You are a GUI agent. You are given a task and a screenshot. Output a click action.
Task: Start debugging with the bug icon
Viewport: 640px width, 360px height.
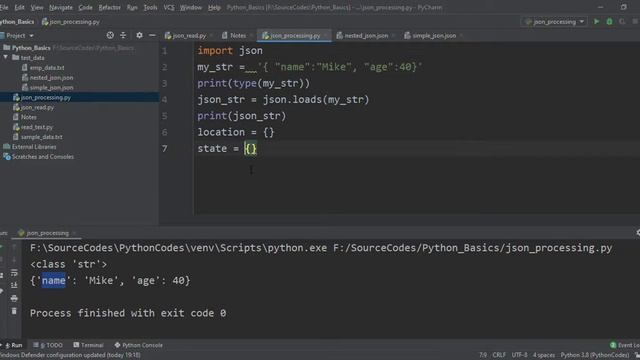tap(609, 22)
